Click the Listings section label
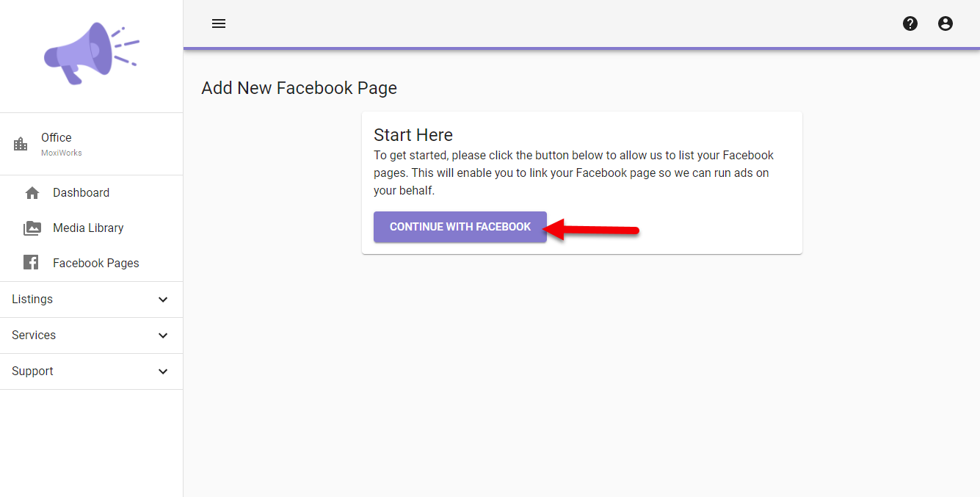The height and width of the screenshot is (497, 980). click(32, 300)
